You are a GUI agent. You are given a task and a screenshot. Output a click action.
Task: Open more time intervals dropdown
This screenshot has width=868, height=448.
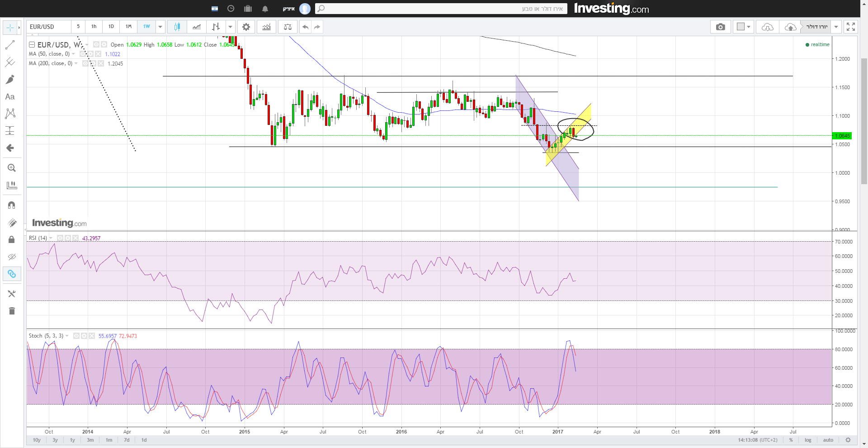(160, 27)
